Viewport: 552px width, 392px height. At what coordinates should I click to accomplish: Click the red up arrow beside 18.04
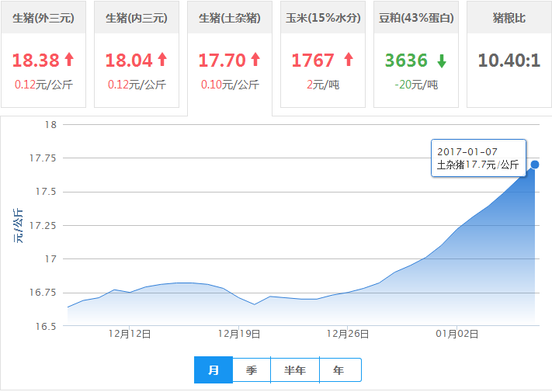coord(162,60)
